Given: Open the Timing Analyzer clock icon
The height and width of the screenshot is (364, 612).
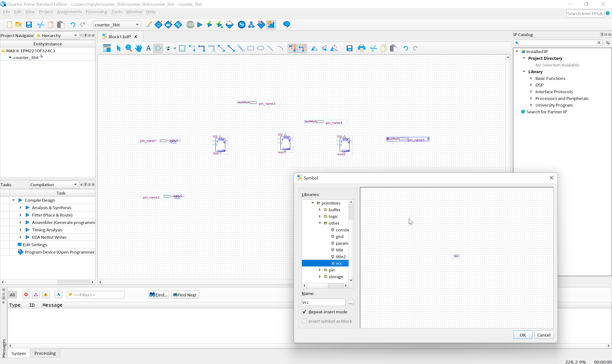Looking at the screenshot, I should (x=242, y=25).
